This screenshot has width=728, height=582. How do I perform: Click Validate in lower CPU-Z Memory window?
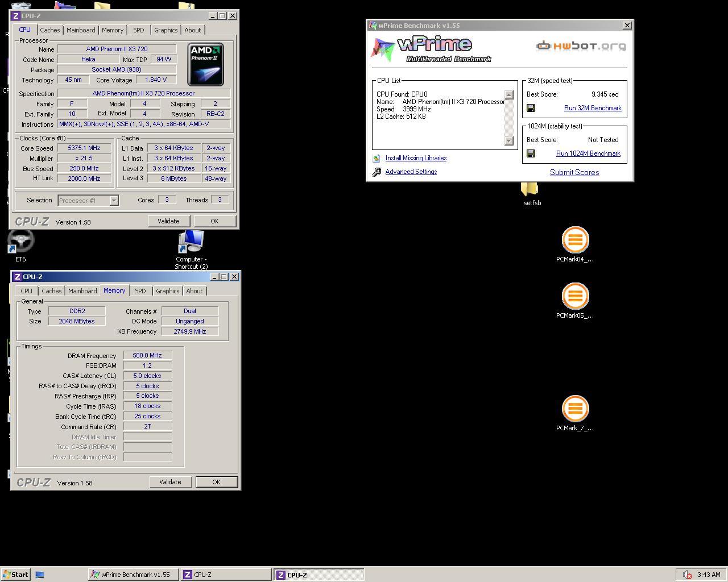[x=170, y=482]
